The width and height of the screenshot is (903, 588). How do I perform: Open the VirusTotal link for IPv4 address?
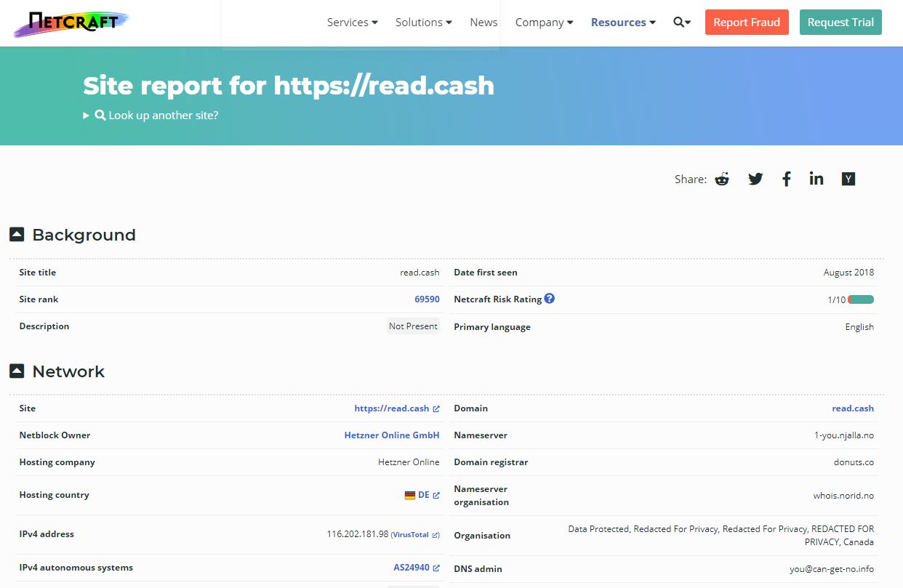(x=412, y=535)
